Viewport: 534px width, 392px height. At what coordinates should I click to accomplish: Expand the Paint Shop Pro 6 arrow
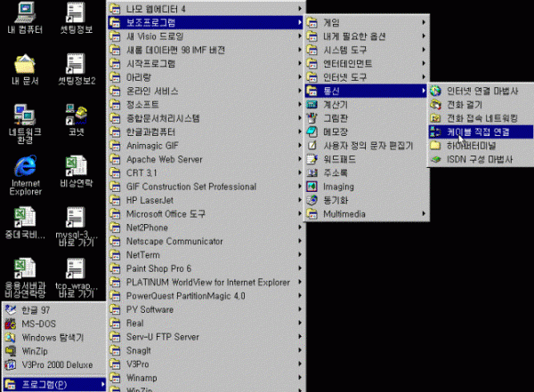click(300, 268)
